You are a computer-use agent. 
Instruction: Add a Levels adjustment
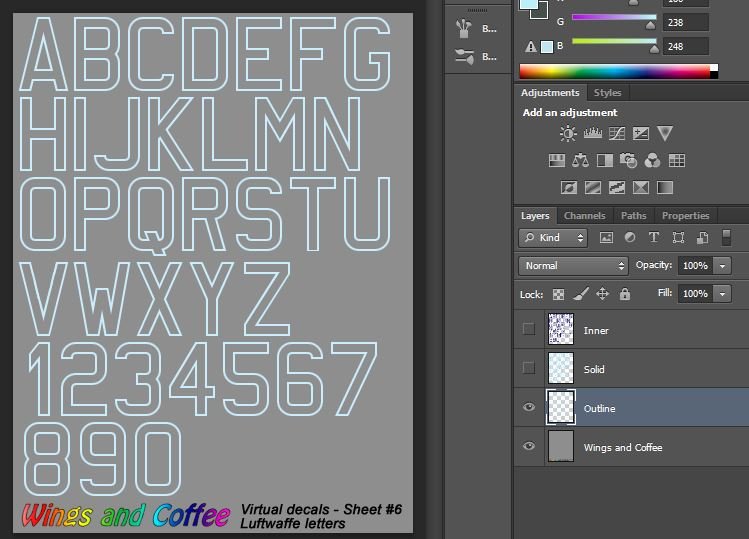tap(592, 133)
